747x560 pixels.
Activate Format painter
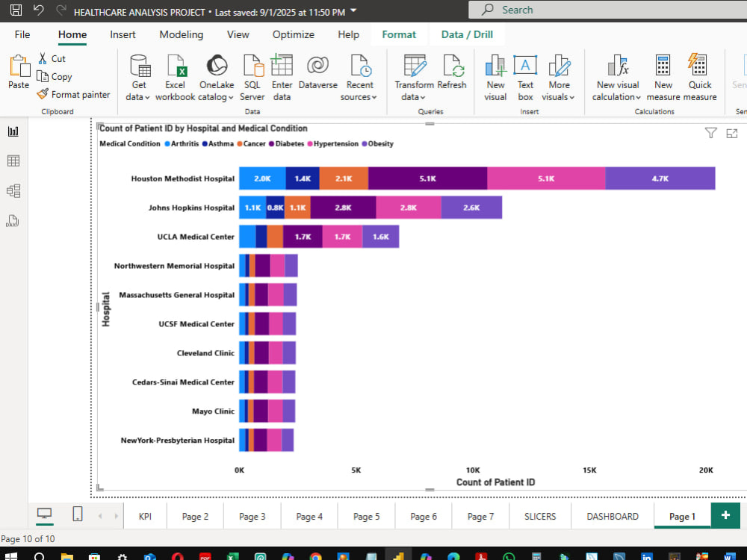[x=73, y=94]
